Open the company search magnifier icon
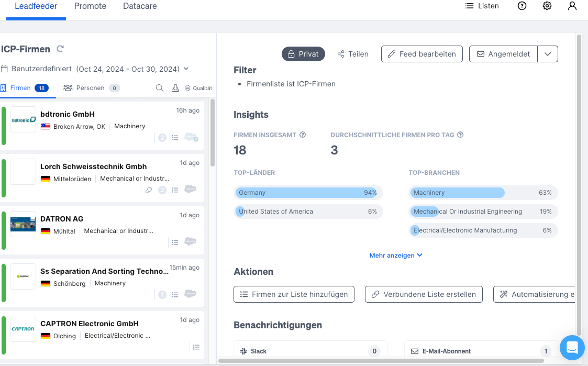 [160, 88]
